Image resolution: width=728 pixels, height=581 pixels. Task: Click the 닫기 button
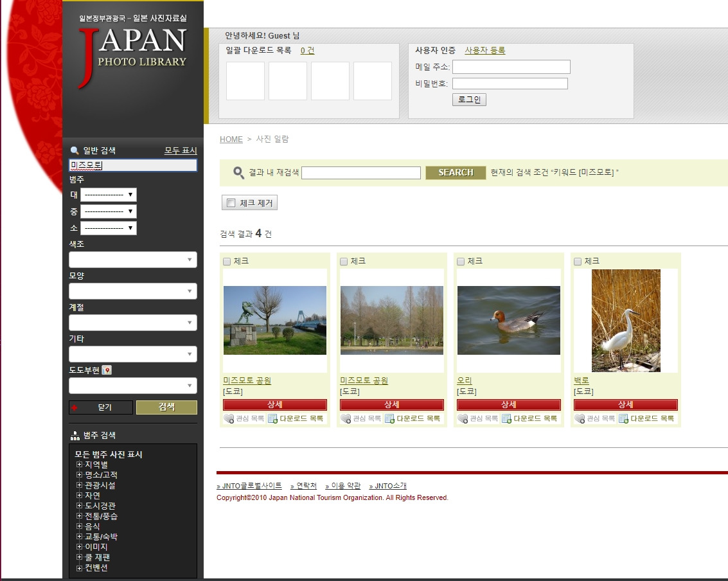click(x=101, y=407)
